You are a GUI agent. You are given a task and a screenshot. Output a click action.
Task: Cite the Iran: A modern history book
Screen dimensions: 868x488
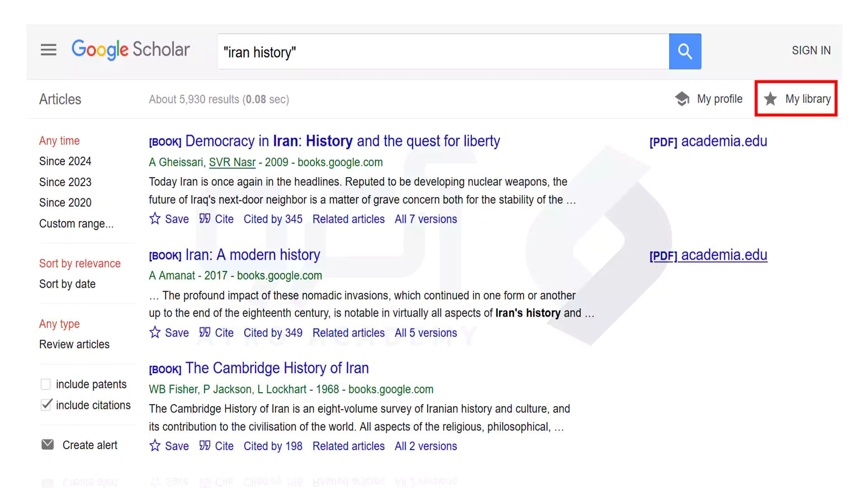click(x=217, y=333)
